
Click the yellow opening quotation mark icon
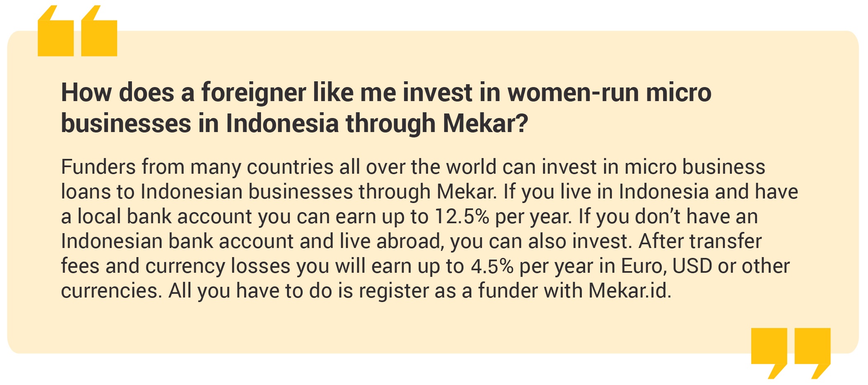pyautogui.click(x=78, y=31)
